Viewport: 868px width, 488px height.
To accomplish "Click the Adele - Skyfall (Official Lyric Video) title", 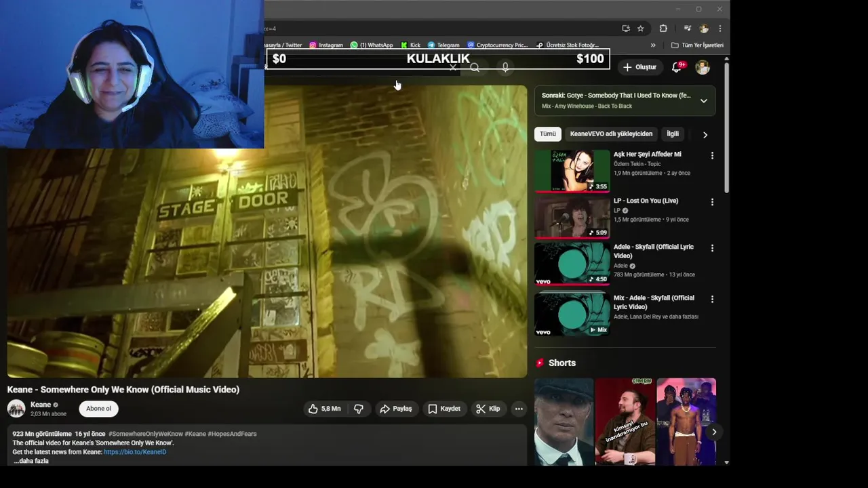I will click(654, 251).
